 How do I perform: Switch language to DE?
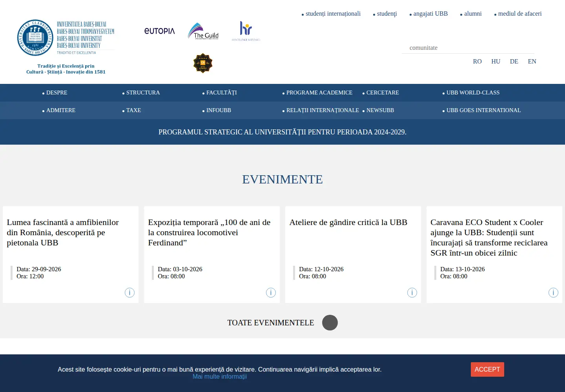pos(514,62)
